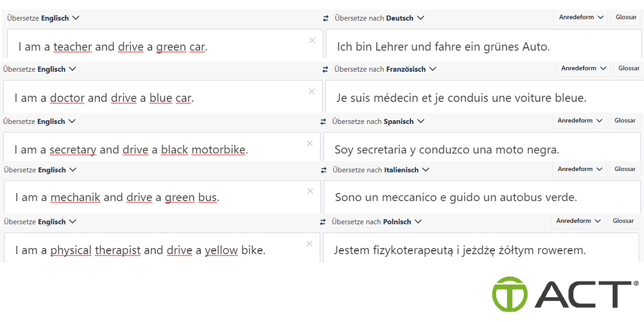Screen dimensions: 644x322
Task: Open target language dropdown showing Französisch
Action: tap(385, 69)
